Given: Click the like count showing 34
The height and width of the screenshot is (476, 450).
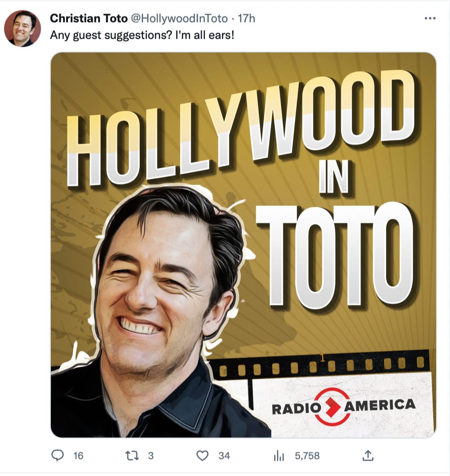Looking at the screenshot, I should click(224, 456).
